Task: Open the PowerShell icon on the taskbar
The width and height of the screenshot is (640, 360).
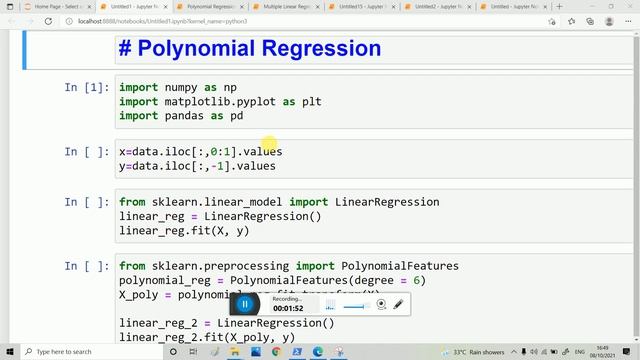Action: point(297,351)
